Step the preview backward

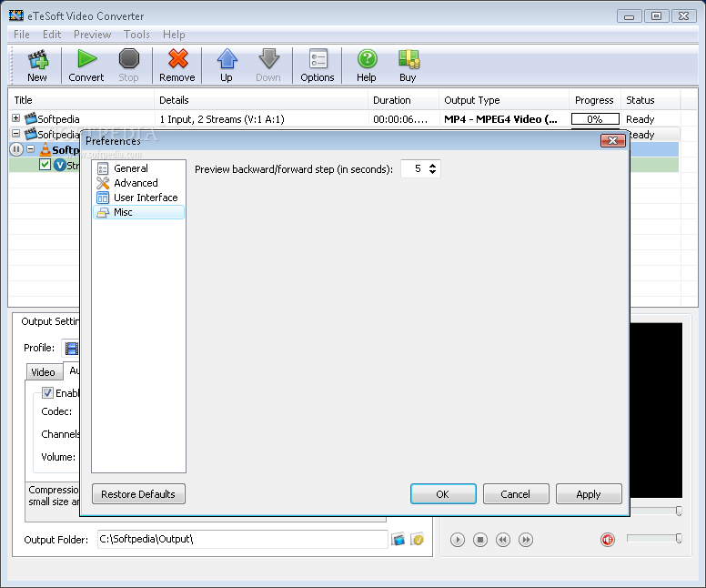(x=503, y=540)
